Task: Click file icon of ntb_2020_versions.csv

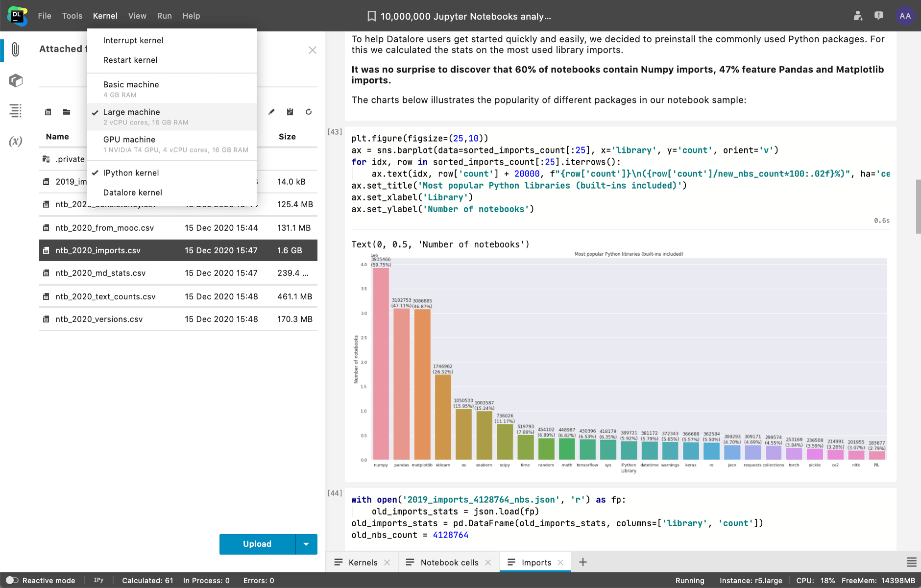Action: 46,319
